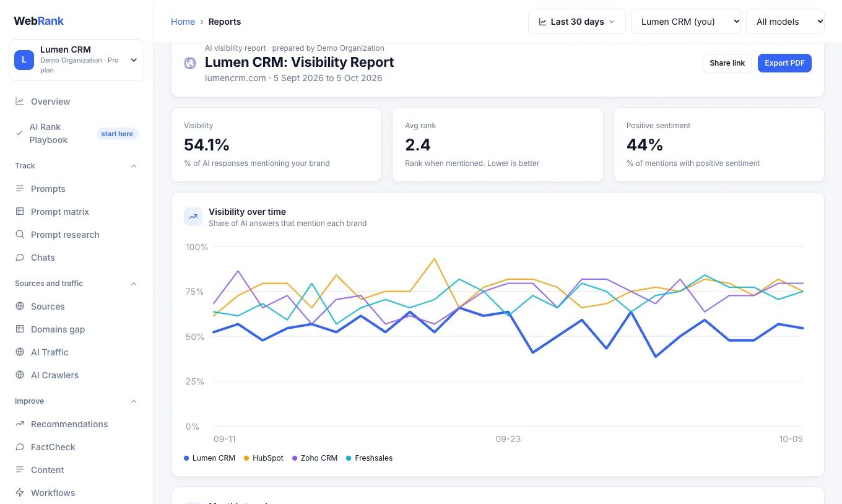Click the AI Crawlers globe icon
842x504 pixels.
tap(20, 375)
